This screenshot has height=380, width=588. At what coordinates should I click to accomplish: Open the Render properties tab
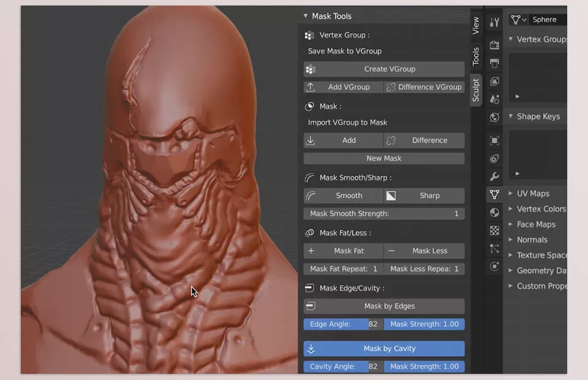494,45
